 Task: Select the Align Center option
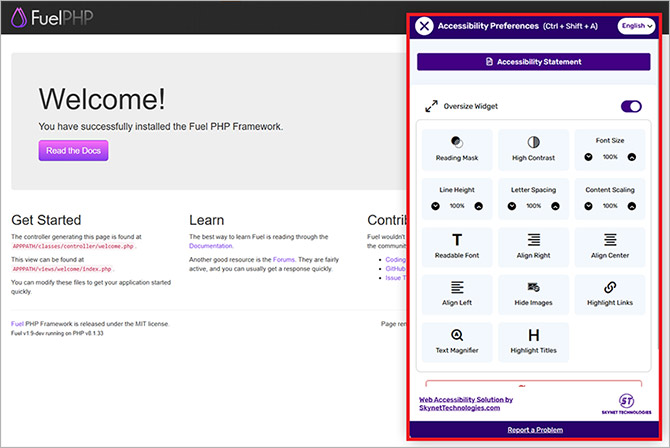click(610, 247)
